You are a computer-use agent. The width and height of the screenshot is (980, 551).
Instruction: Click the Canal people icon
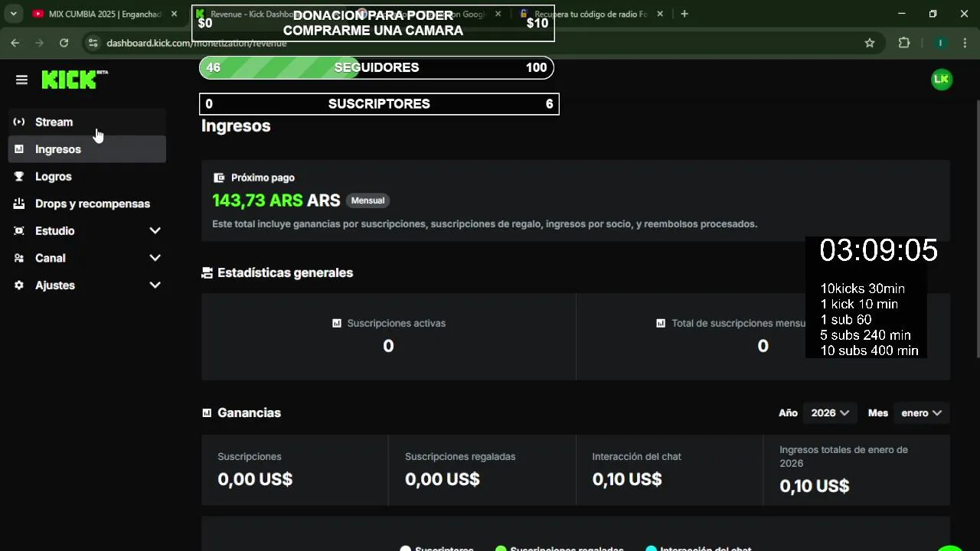click(19, 258)
